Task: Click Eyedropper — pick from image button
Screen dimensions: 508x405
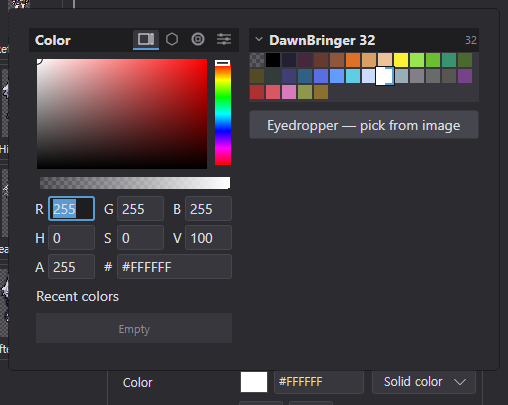Action: click(x=364, y=125)
